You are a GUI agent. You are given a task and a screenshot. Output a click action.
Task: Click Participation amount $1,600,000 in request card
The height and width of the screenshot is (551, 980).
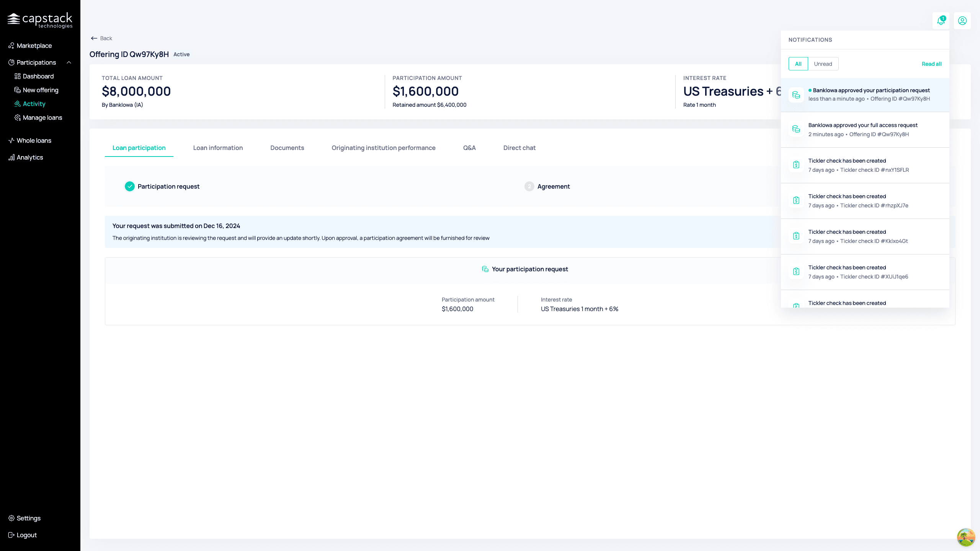click(457, 309)
